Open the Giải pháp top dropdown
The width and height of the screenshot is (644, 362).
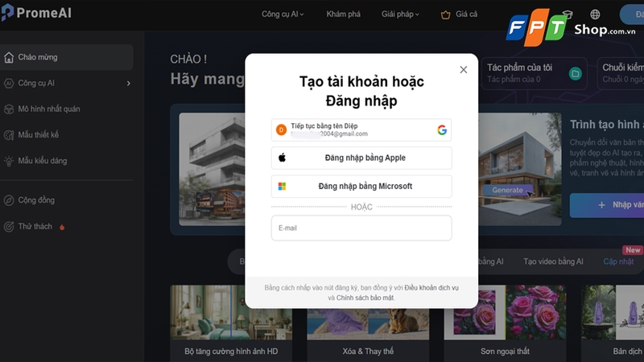pyautogui.click(x=400, y=14)
